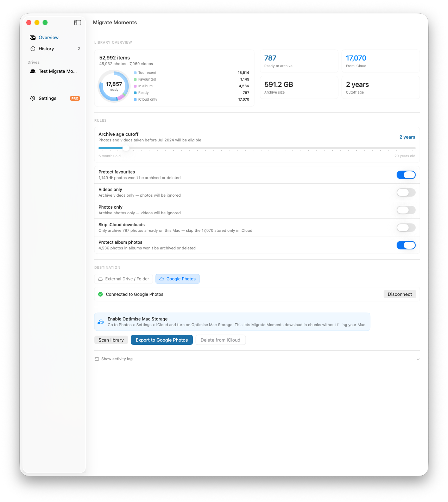Click Delete from iCloud button
This screenshot has height=502, width=448.
coord(220,340)
